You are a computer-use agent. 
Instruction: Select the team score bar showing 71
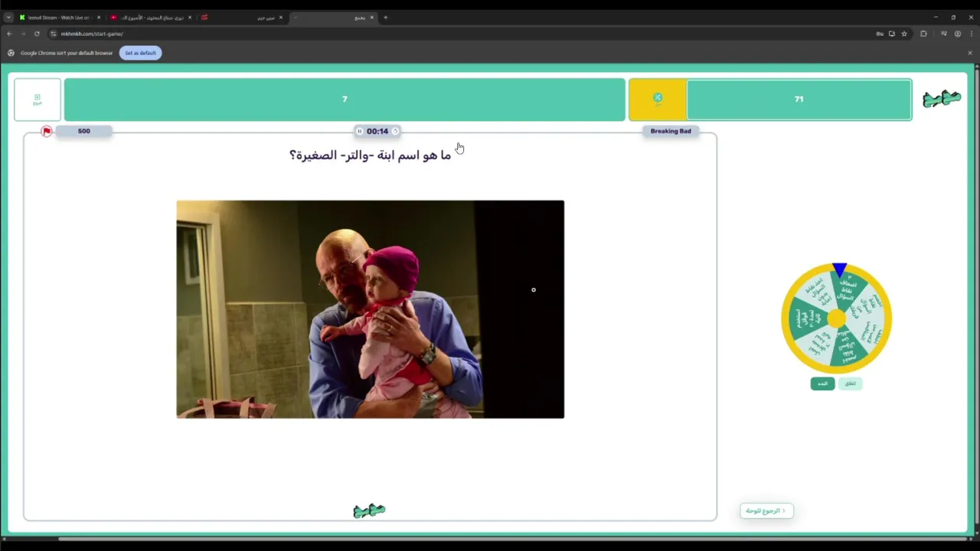pos(799,99)
